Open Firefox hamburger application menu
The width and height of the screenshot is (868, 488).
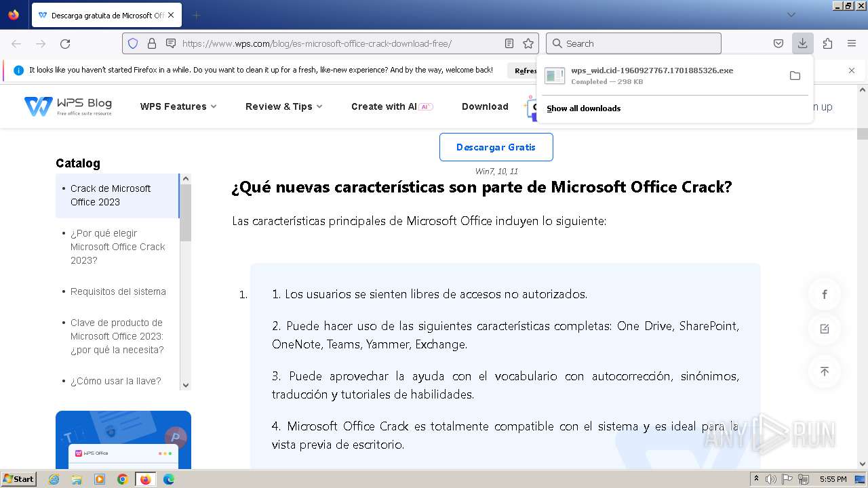[852, 43]
